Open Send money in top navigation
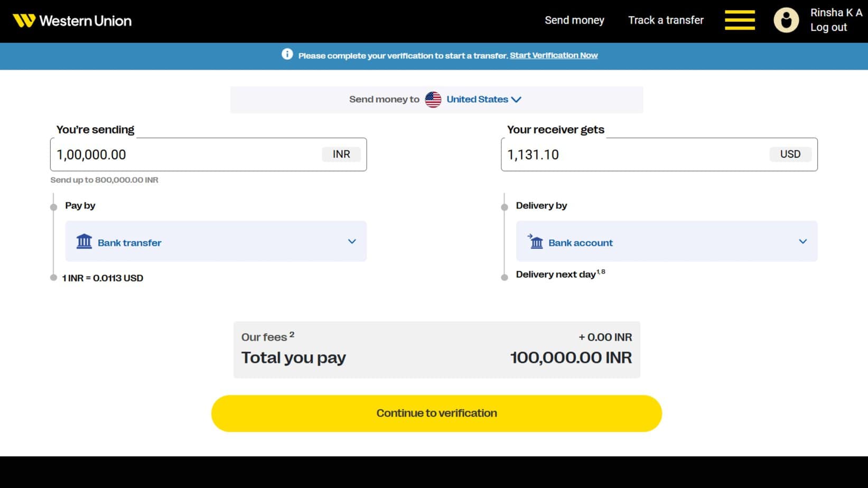Screen dimensions: 868x488 (574, 20)
